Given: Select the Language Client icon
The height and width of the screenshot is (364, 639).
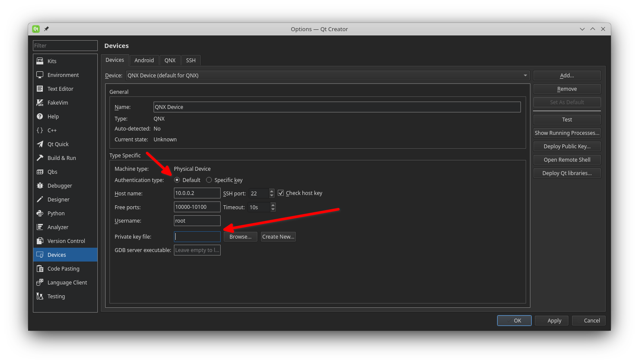Looking at the screenshot, I should [x=40, y=282].
